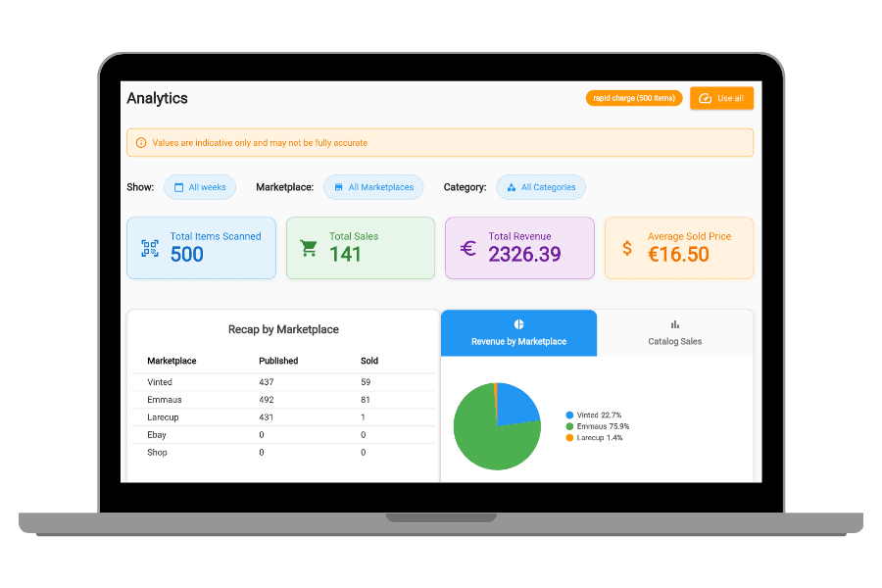
Task: Toggle the All weeks filter pill
Action: [x=200, y=186]
